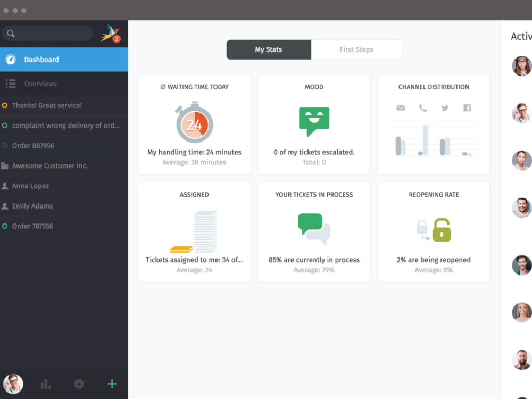This screenshot has height=399, width=532.
Task: Click second activity avatar, man with glasses
Action: pos(522,113)
